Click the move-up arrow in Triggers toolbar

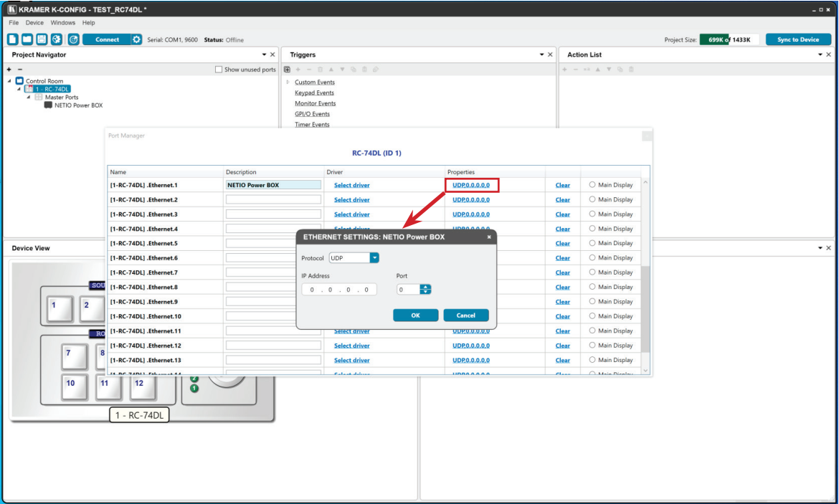(331, 70)
